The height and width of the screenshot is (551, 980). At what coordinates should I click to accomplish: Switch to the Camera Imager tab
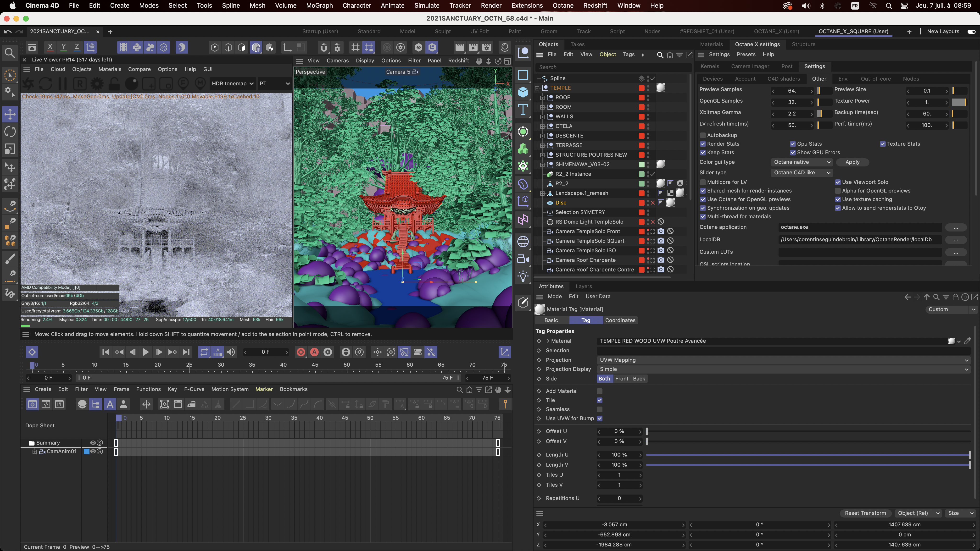pyautogui.click(x=750, y=66)
